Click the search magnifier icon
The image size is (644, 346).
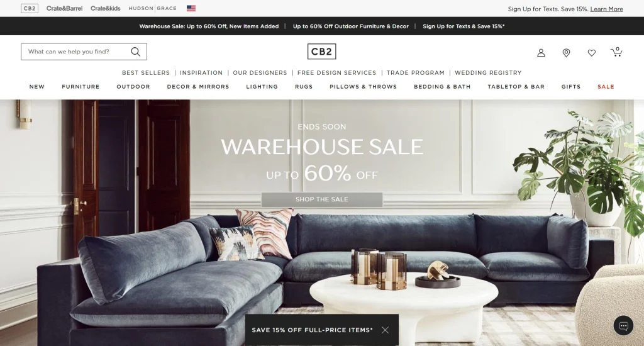point(136,52)
